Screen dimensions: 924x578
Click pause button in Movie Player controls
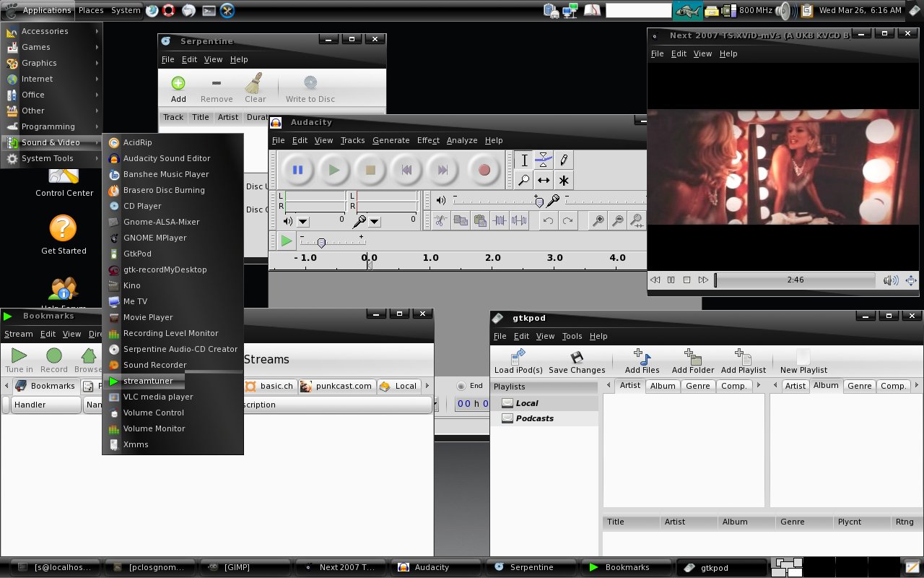[671, 280]
